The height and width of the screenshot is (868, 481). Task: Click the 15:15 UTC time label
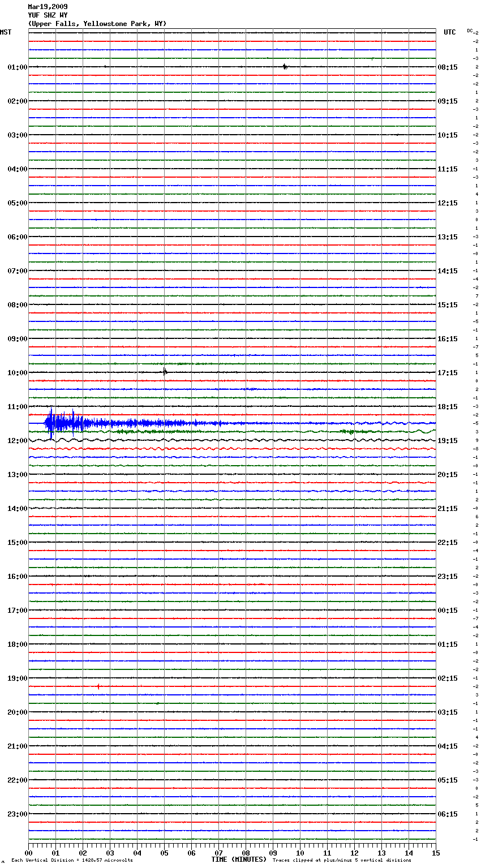pyautogui.click(x=448, y=305)
